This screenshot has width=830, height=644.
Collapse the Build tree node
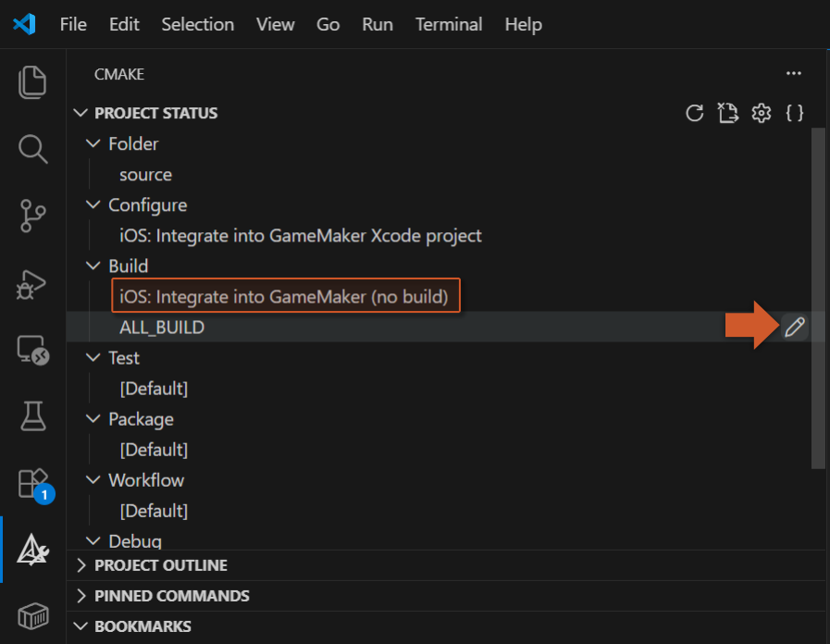click(x=93, y=266)
